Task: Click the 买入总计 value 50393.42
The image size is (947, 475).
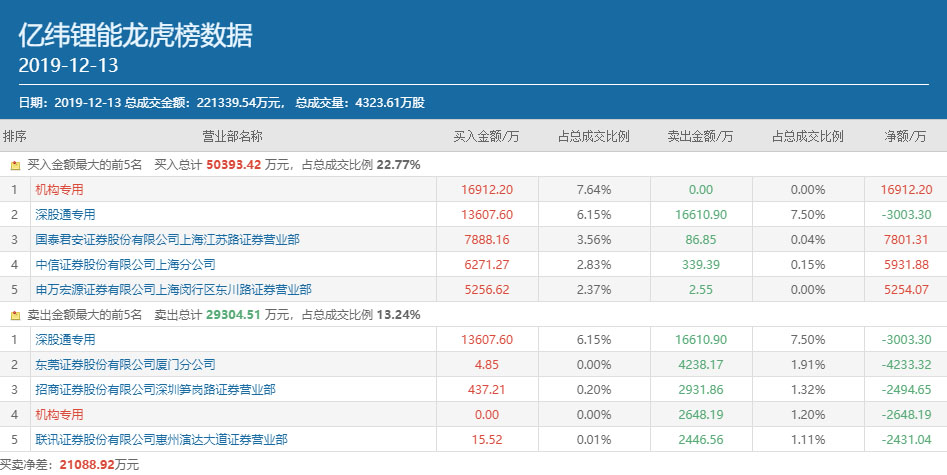Action: [233, 165]
